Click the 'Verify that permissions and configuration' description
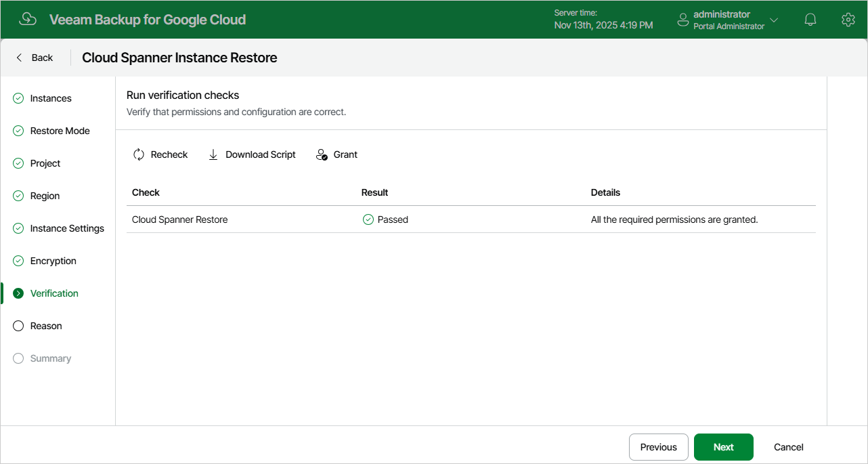The image size is (868, 464). 236,112
